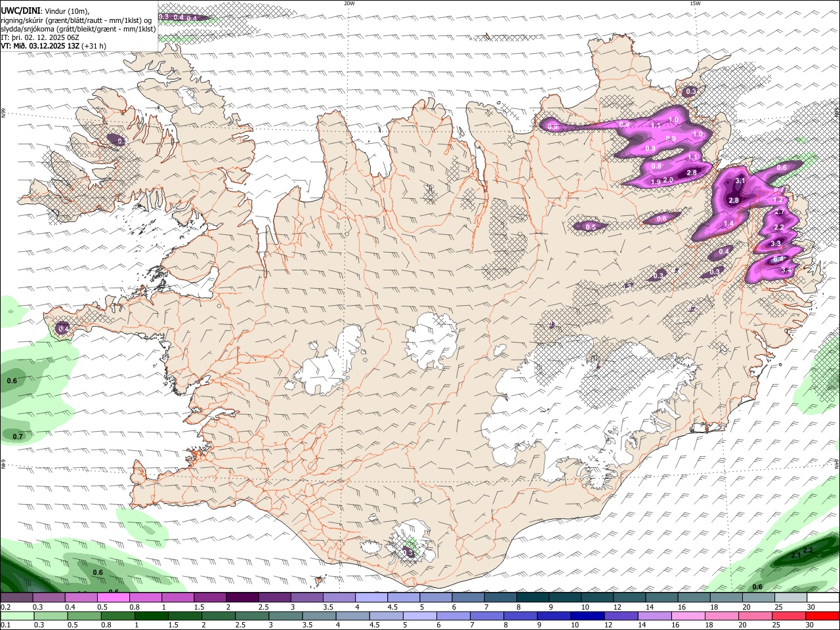Click the 15W longitude label
Image resolution: width=840 pixels, height=630 pixels.
[x=696, y=3]
